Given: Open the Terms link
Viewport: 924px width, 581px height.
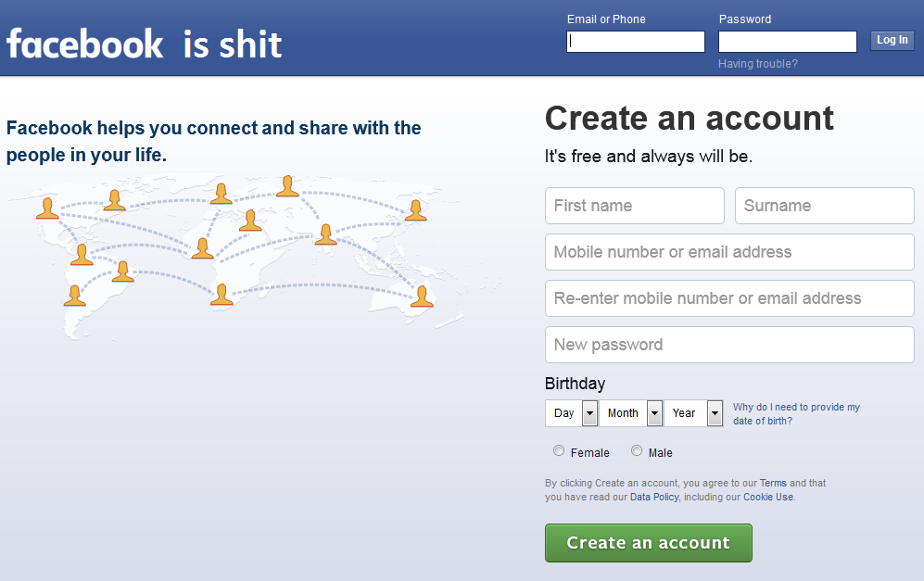Looking at the screenshot, I should pos(773,483).
